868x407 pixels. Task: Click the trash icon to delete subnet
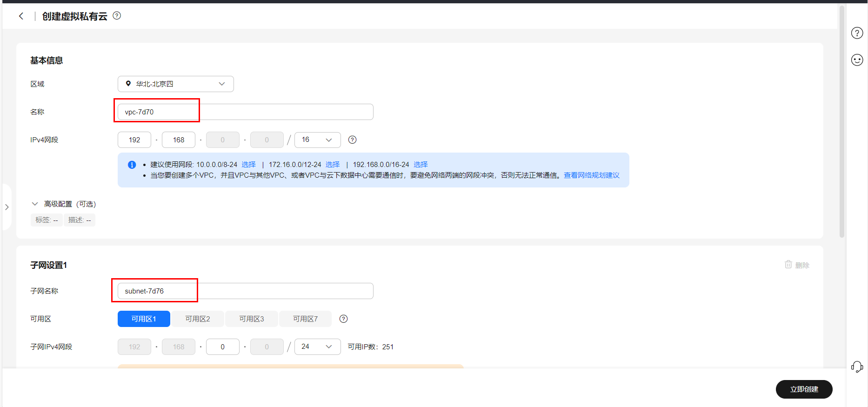(x=788, y=264)
